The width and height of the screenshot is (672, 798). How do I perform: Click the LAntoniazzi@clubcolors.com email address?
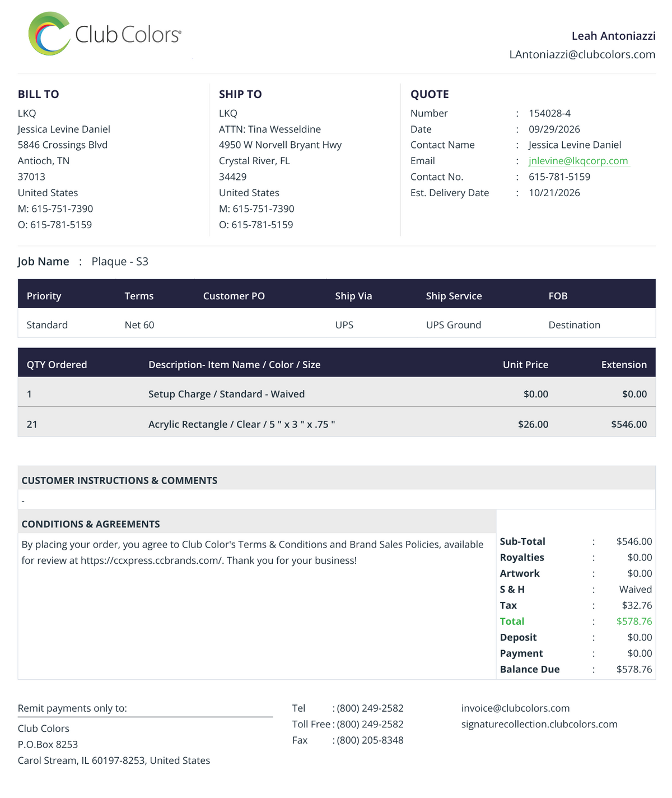(582, 54)
